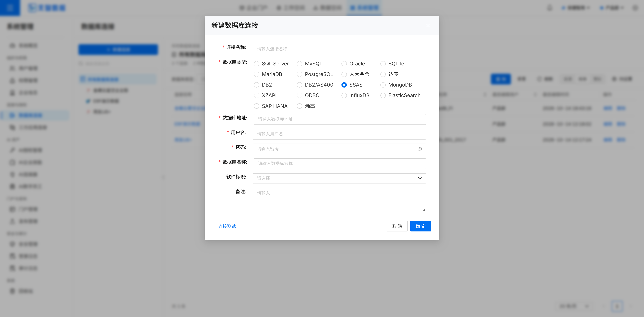Pick SQLite as database type
Viewport: 644px width, 317px height.
(383, 64)
